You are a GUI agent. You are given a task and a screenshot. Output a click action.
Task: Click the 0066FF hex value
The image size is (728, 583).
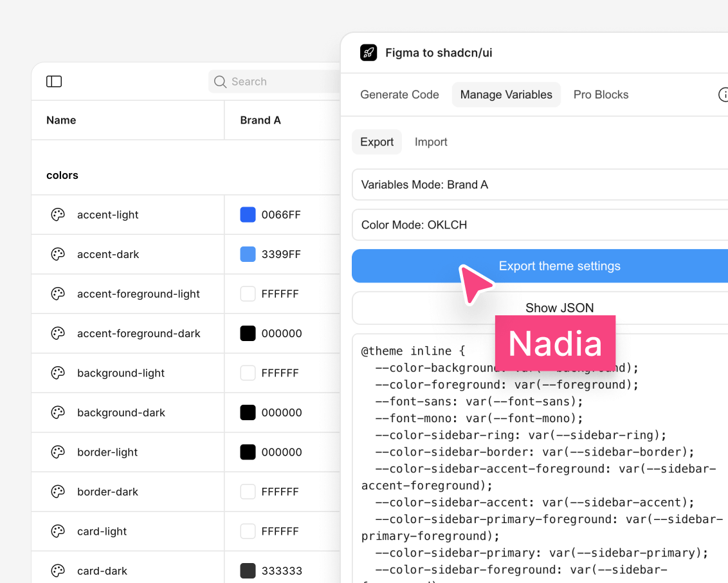coord(281,215)
